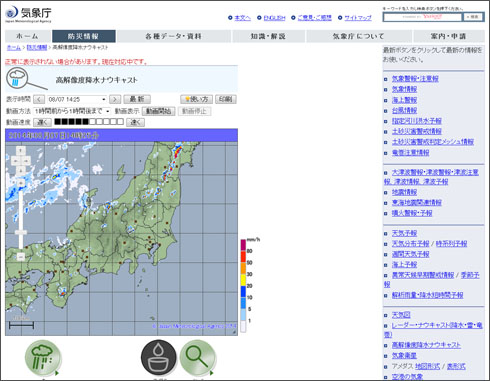This screenshot has width=490, height=381.
Task: Pan the radar map left
Action: click(16, 161)
